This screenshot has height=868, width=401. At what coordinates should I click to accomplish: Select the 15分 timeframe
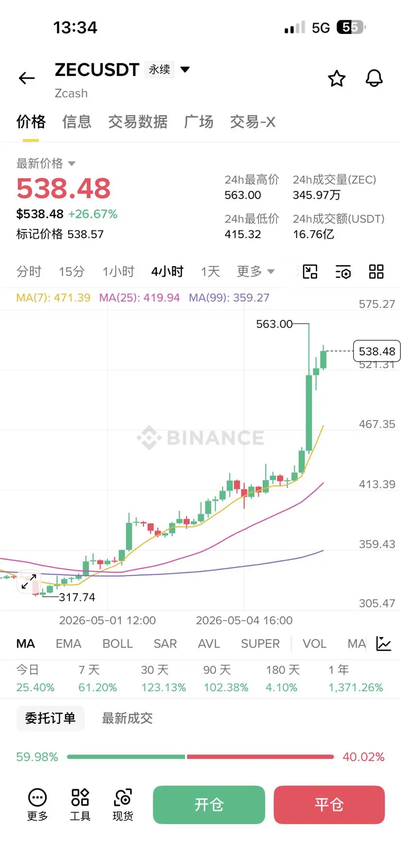pos(72,272)
